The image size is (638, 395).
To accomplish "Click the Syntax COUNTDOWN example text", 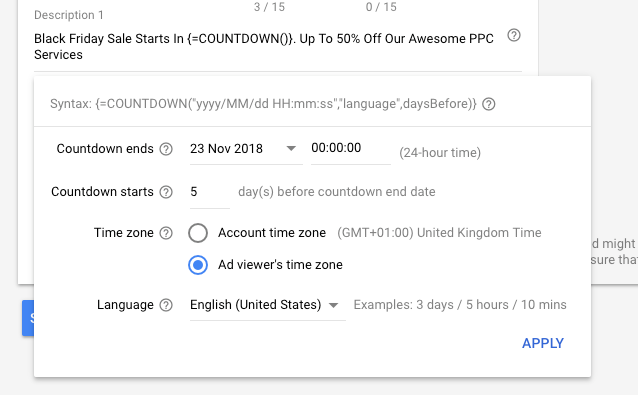I will coord(263,104).
